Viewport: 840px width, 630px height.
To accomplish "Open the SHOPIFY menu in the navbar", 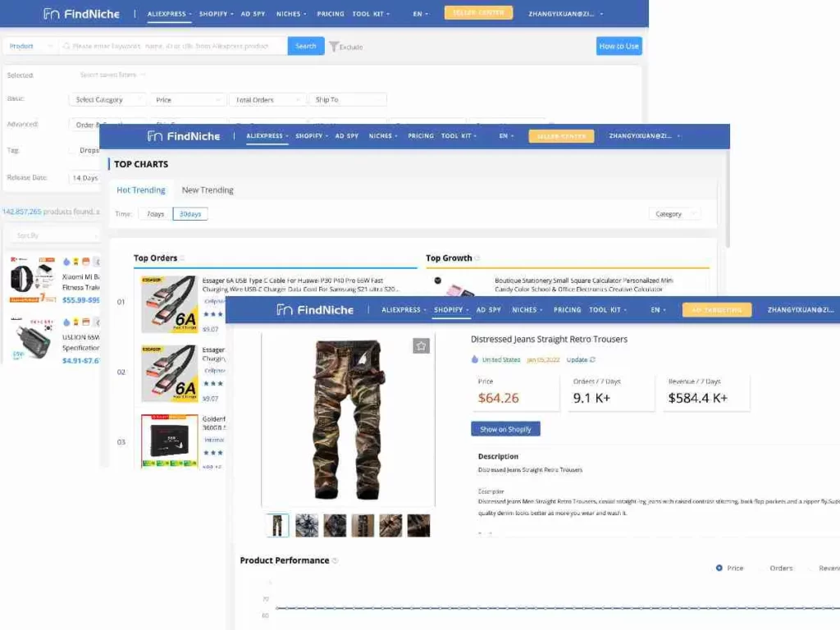I will 450,309.
